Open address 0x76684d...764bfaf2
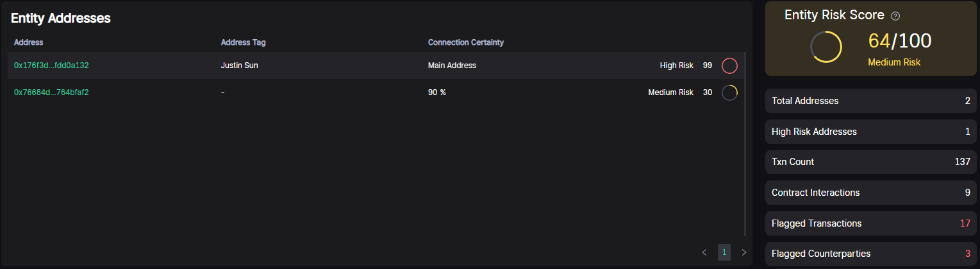Viewport: 980px width, 269px height. 51,92
